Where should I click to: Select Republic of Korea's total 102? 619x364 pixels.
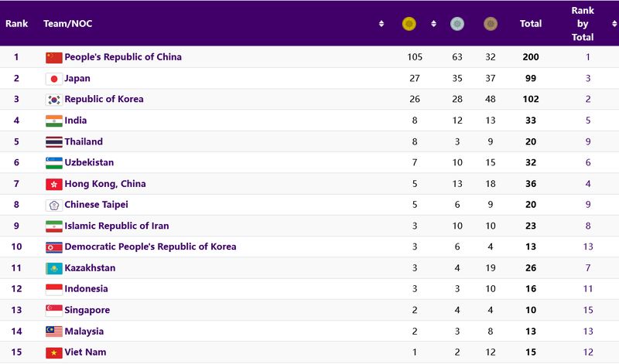tap(531, 99)
